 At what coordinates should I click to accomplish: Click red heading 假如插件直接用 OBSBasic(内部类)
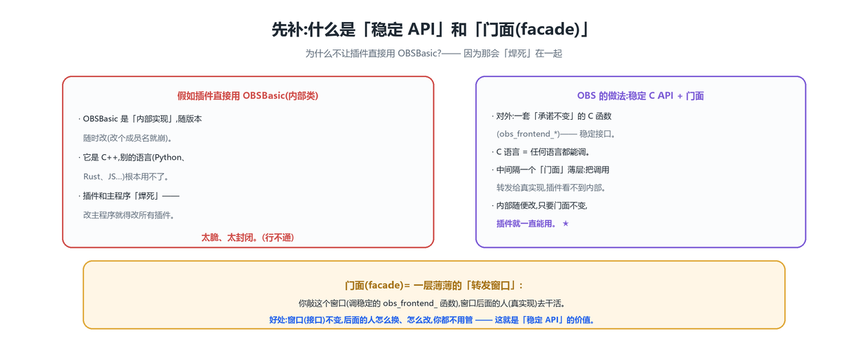(248, 96)
